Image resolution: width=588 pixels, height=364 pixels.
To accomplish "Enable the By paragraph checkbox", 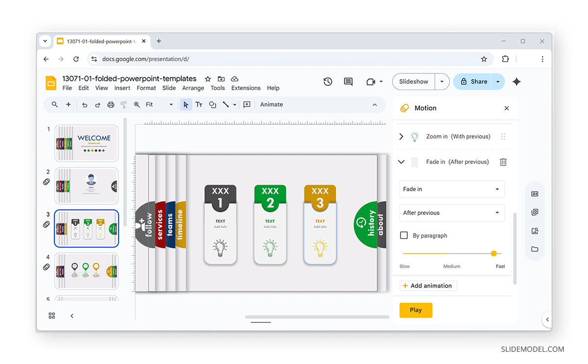I will [404, 235].
